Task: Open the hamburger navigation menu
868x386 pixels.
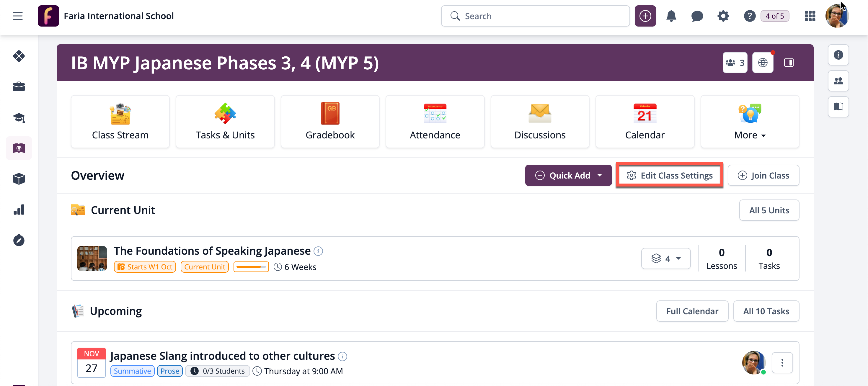Action: [17, 16]
